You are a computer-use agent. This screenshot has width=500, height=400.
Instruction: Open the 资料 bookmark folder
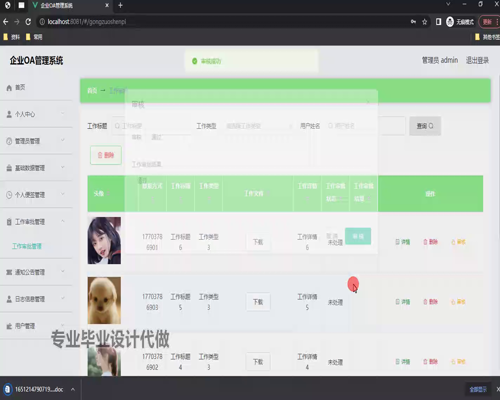point(12,37)
